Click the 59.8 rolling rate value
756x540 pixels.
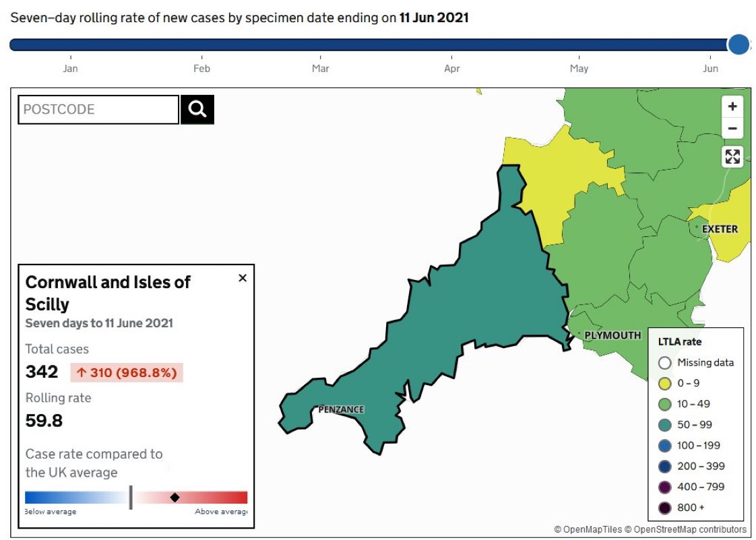(x=44, y=421)
